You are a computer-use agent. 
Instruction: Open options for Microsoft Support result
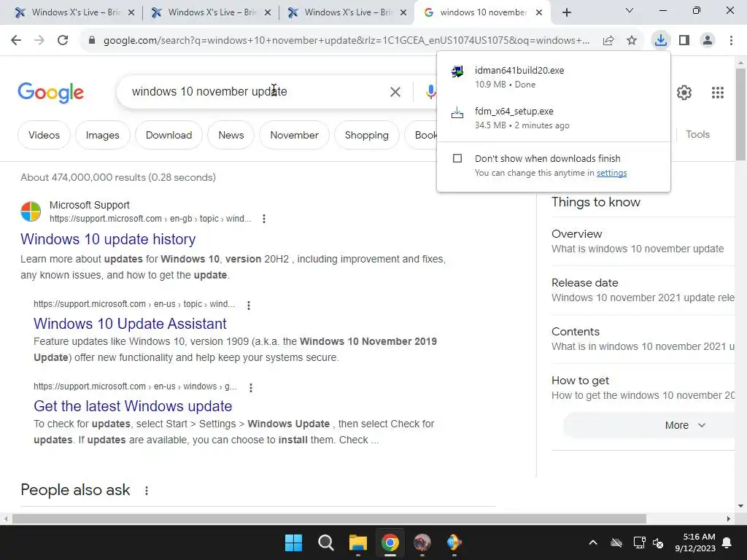[264, 219]
